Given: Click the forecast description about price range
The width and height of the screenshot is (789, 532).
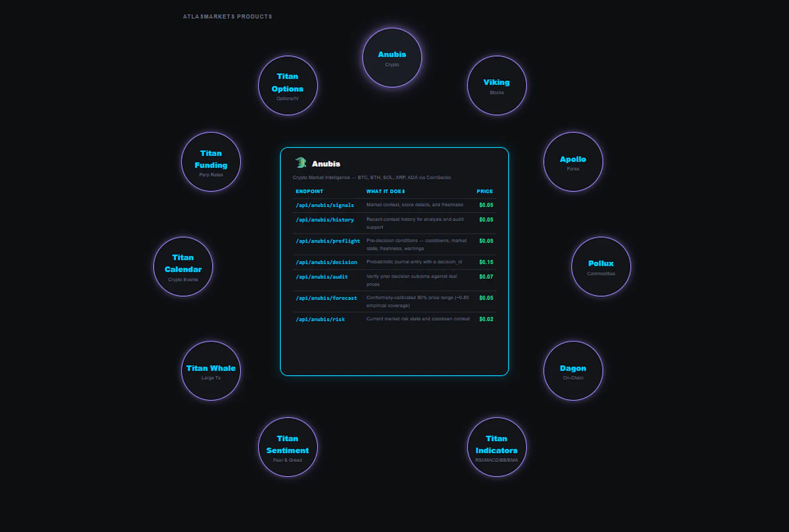Looking at the screenshot, I should (x=418, y=301).
